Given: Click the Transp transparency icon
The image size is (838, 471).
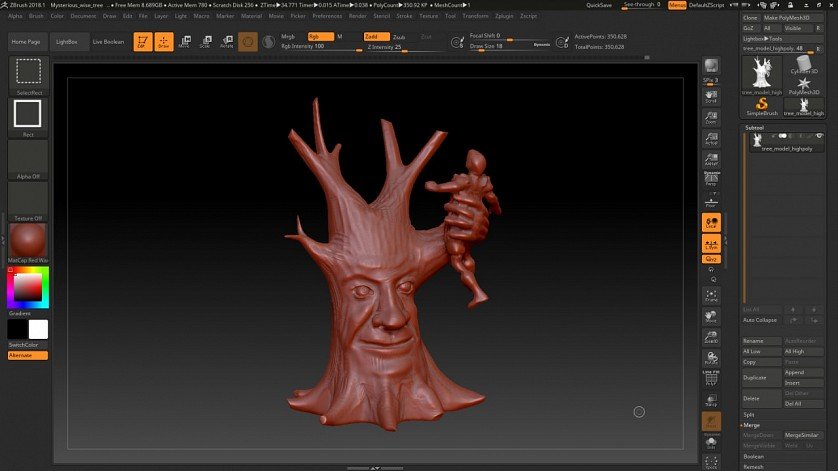Looking at the screenshot, I should tap(711, 400).
